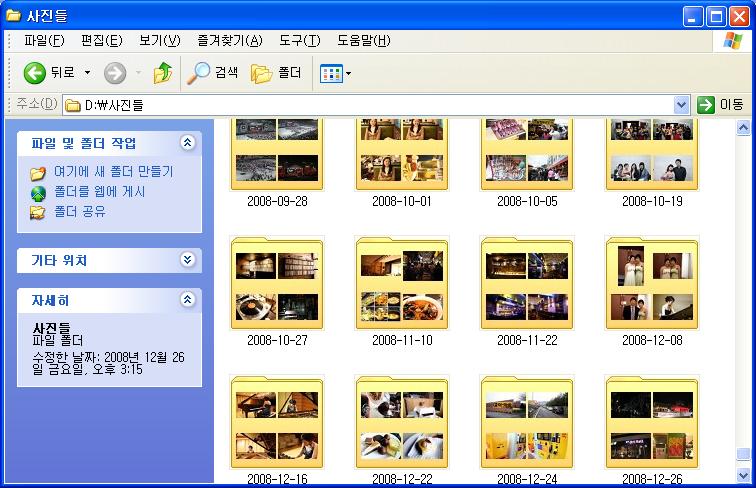Click the 2008-10-27 folder name label
The height and width of the screenshot is (488, 756).
[277, 340]
